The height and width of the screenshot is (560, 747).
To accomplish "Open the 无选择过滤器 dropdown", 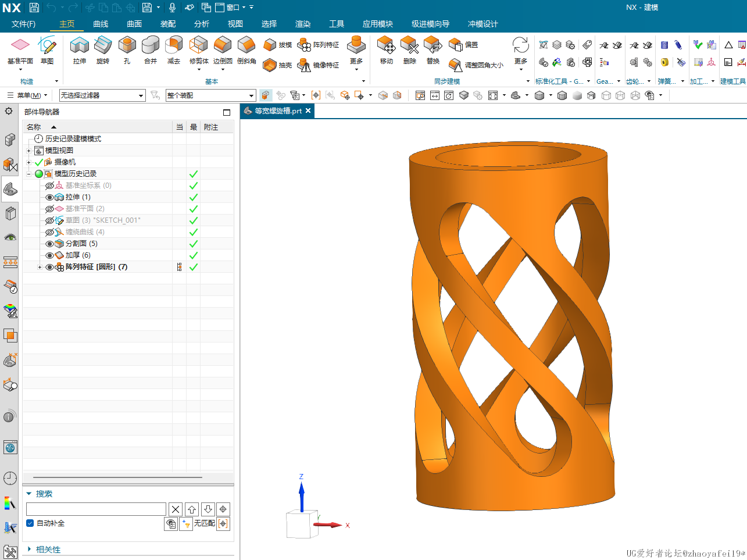I will 102,95.
